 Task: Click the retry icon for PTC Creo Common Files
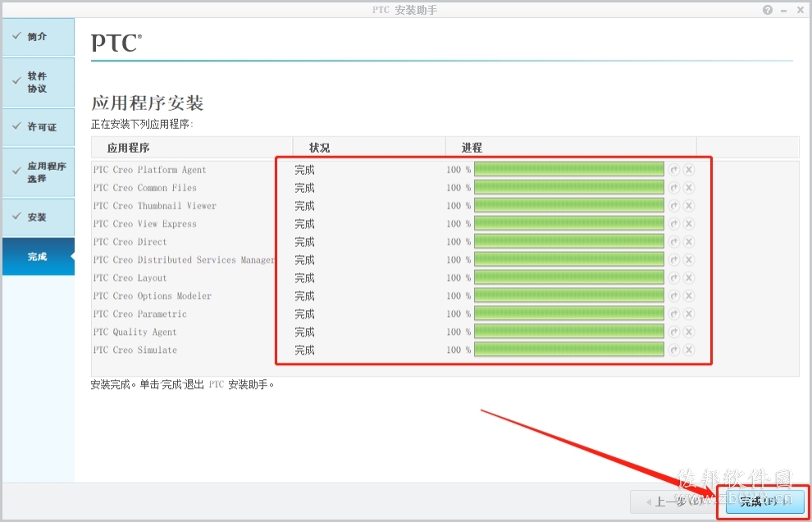673,188
